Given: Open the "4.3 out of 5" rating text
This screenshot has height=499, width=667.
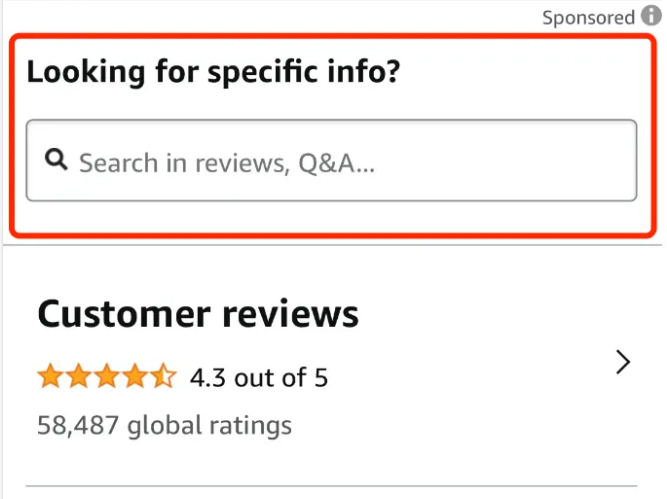Looking at the screenshot, I should pos(259,377).
